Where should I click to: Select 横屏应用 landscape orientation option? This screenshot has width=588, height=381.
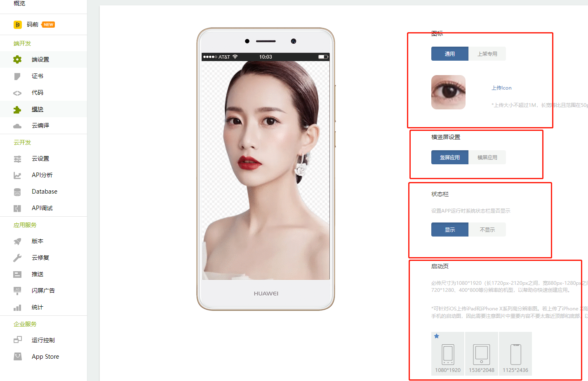(x=487, y=157)
